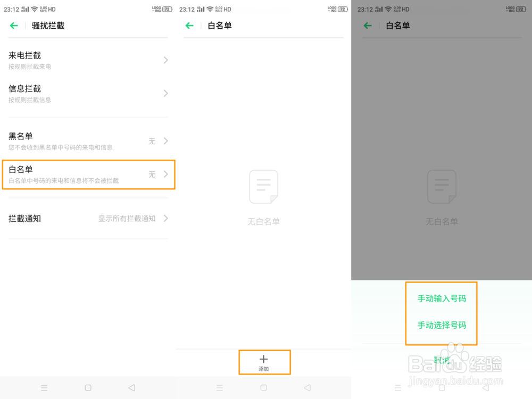Tap navigation menu icon on left screen

pos(44,387)
